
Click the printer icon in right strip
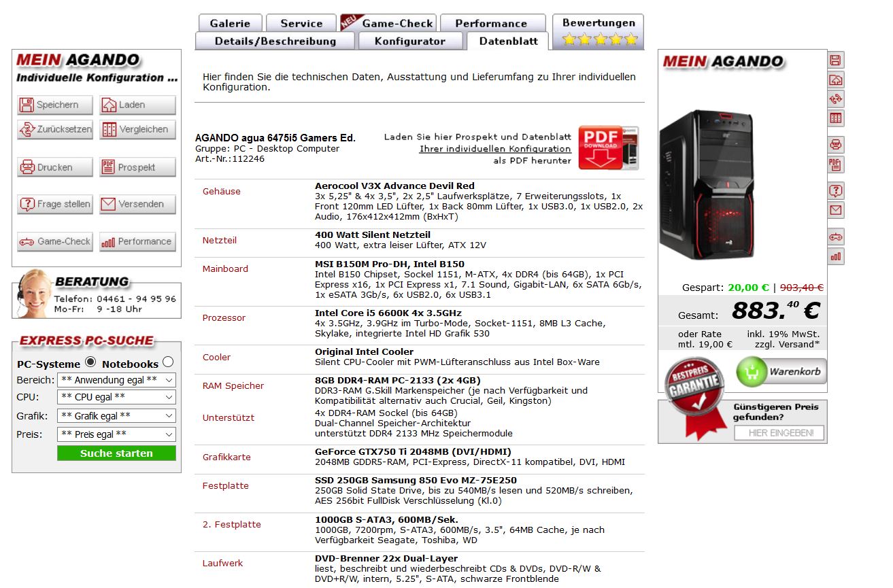click(836, 144)
